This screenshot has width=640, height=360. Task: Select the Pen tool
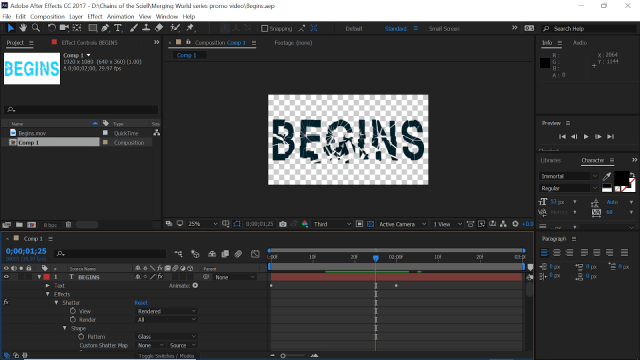point(105,28)
